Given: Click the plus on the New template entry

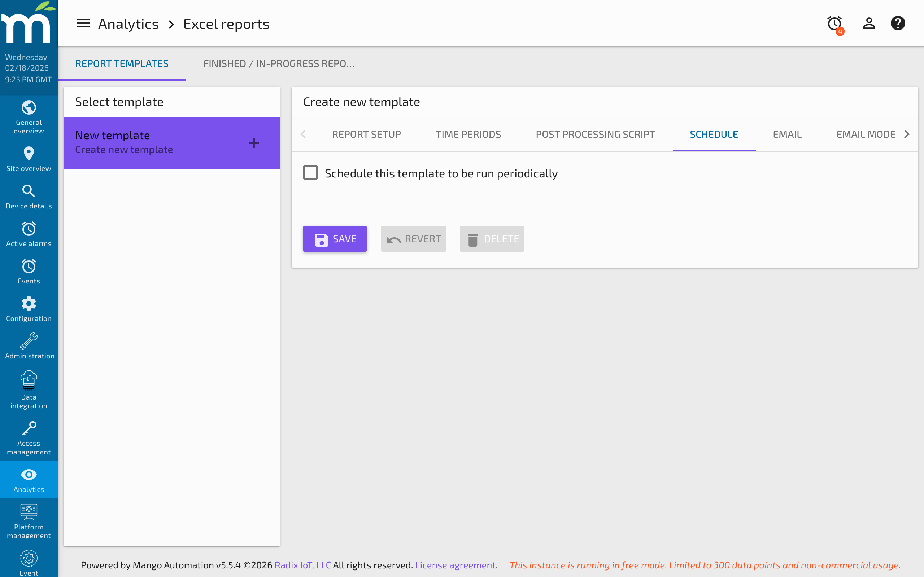Looking at the screenshot, I should click(254, 142).
